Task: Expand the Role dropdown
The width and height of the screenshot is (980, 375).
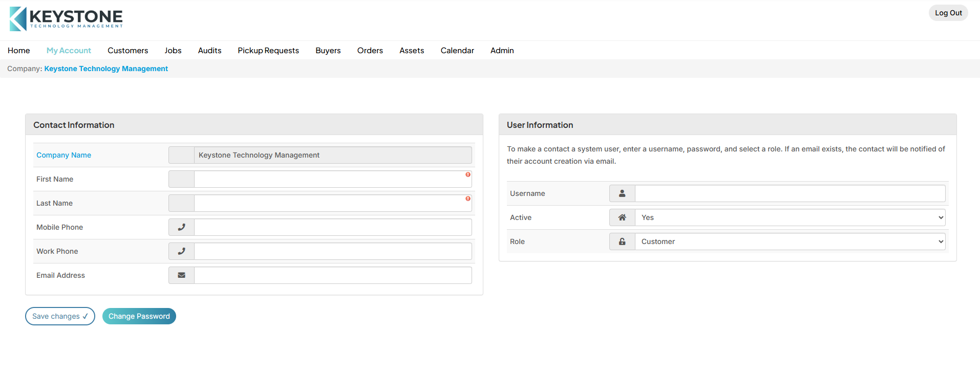Action: pyautogui.click(x=790, y=241)
